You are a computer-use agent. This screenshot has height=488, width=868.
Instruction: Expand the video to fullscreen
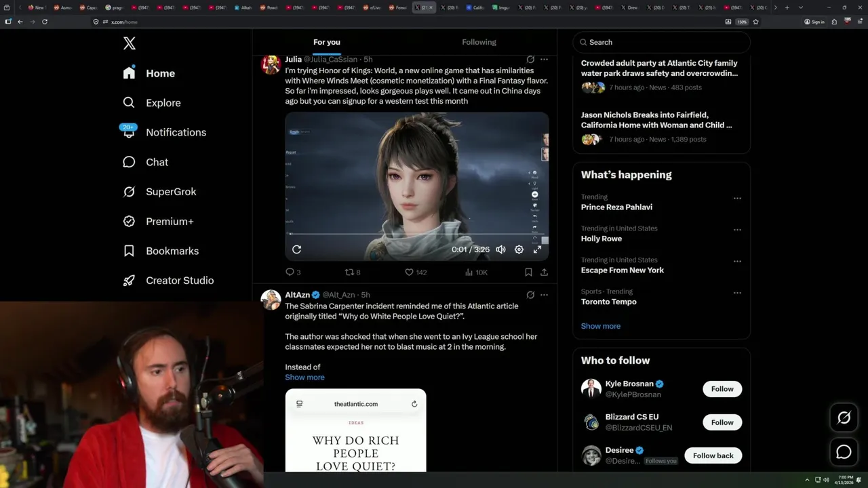coord(537,249)
